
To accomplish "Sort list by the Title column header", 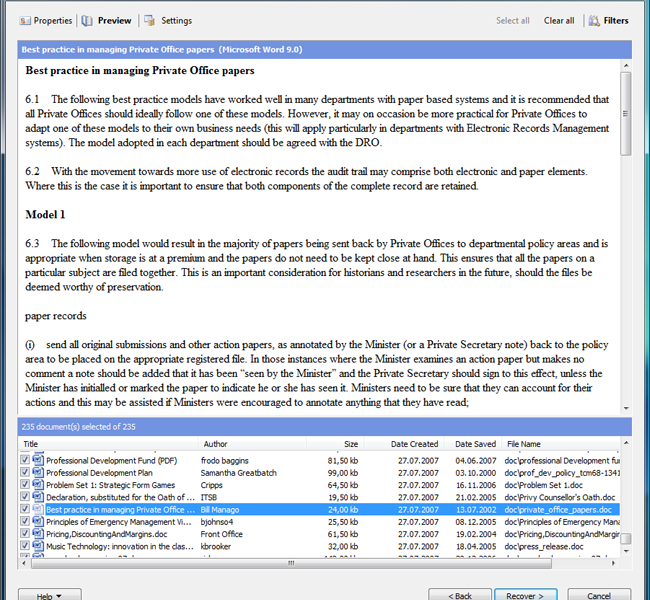I will click(x=108, y=444).
